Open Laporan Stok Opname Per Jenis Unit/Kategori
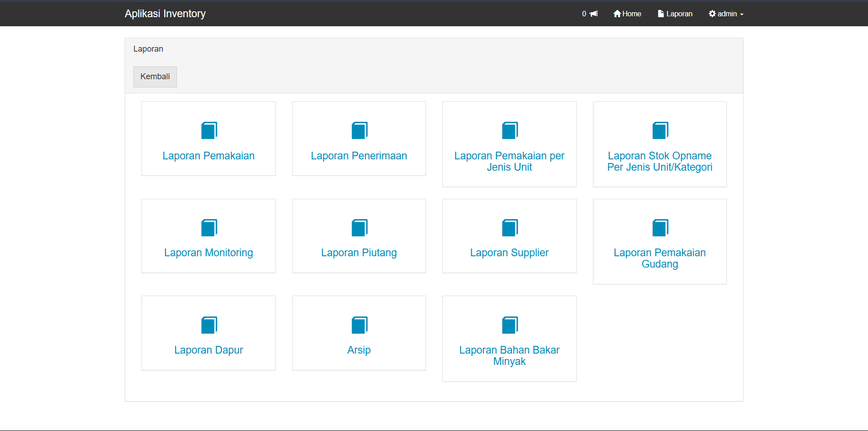868x431 pixels. [659, 161]
